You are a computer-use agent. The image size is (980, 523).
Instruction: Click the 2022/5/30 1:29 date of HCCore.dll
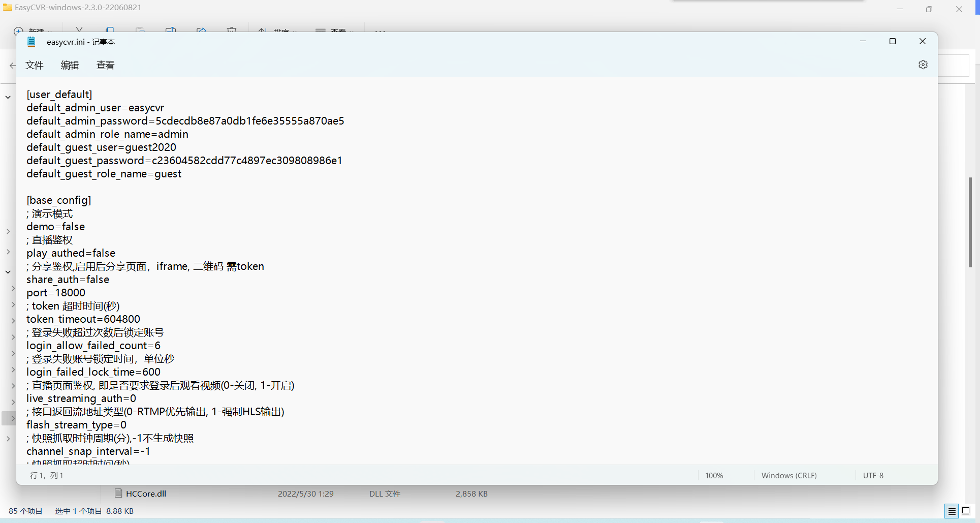(x=306, y=494)
